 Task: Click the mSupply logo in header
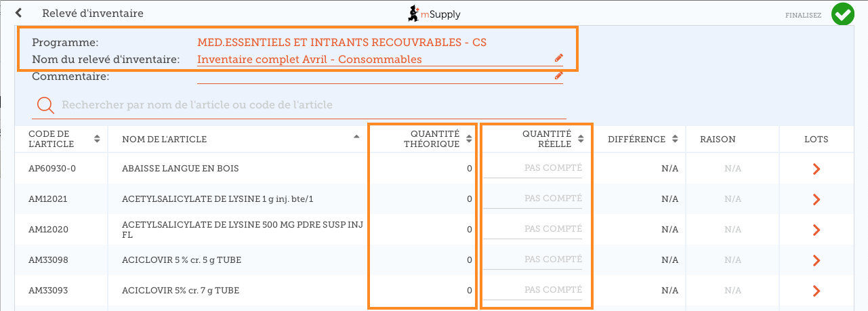pos(434,13)
